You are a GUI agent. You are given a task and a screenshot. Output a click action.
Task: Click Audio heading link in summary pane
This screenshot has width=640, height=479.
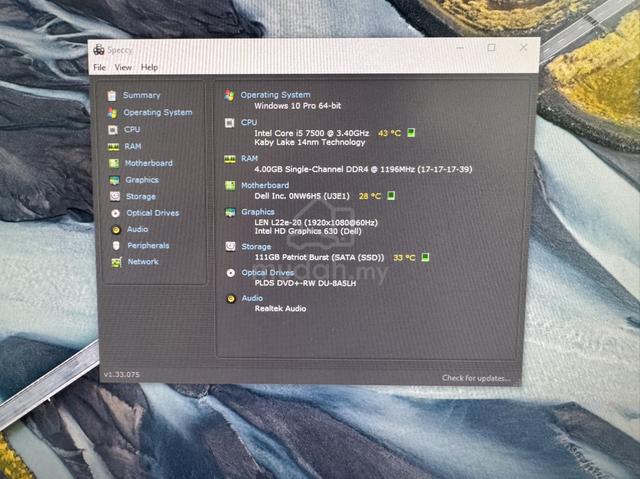[252, 298]
